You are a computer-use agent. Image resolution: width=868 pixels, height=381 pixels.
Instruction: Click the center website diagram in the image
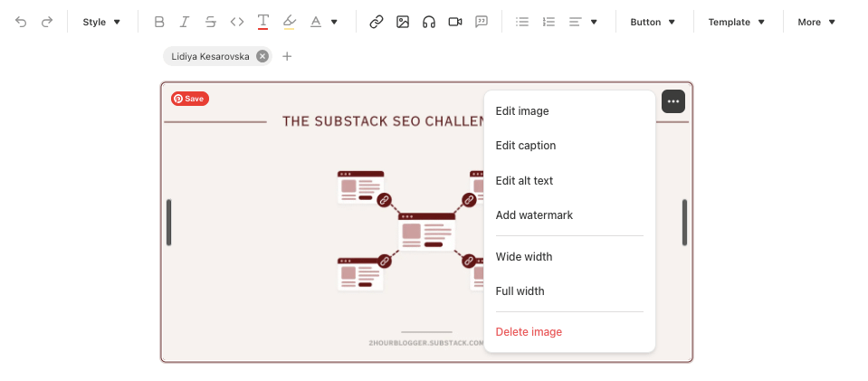click(427, 232)
